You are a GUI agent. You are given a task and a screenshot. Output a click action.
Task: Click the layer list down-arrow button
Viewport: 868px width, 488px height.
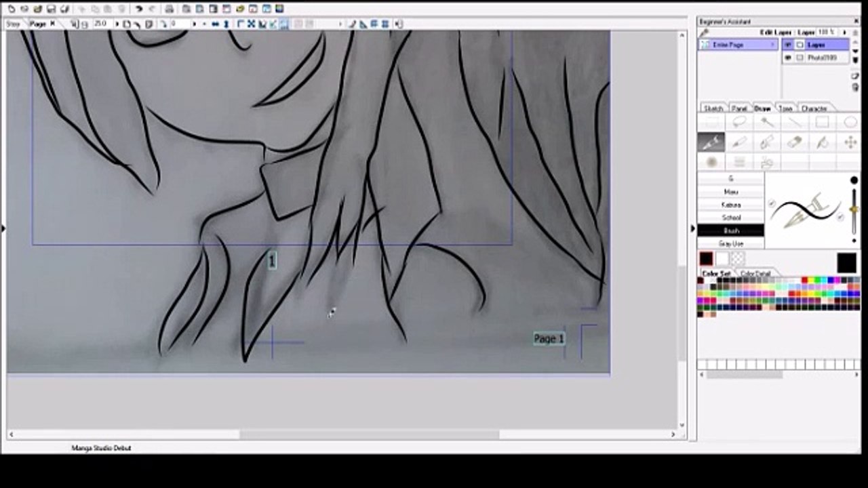[x=855, y=51]
